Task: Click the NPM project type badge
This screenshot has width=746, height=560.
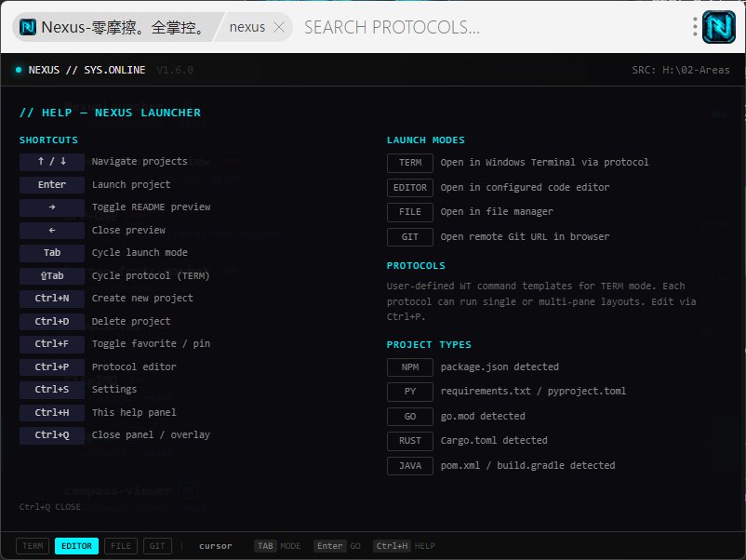Action: 410,367
